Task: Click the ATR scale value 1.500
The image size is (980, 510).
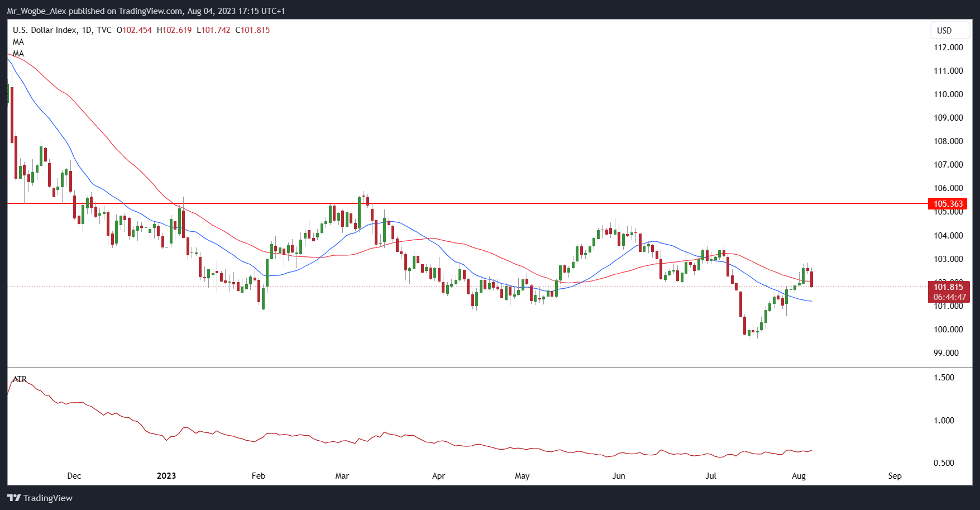Action: tap(944, 378)
